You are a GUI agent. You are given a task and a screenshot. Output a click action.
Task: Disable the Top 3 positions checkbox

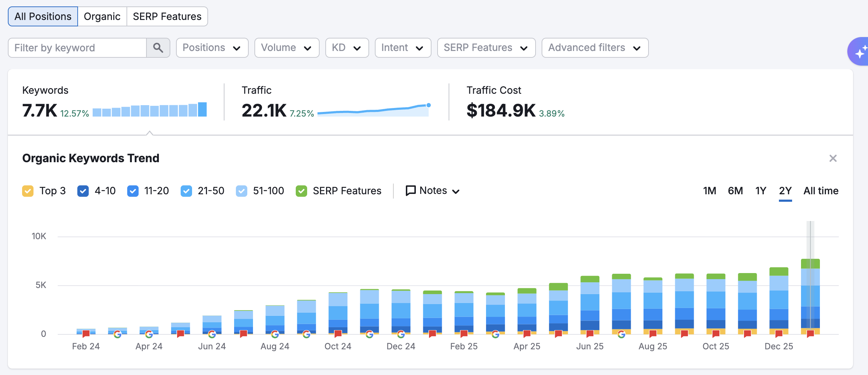click(x=28, y=191)
